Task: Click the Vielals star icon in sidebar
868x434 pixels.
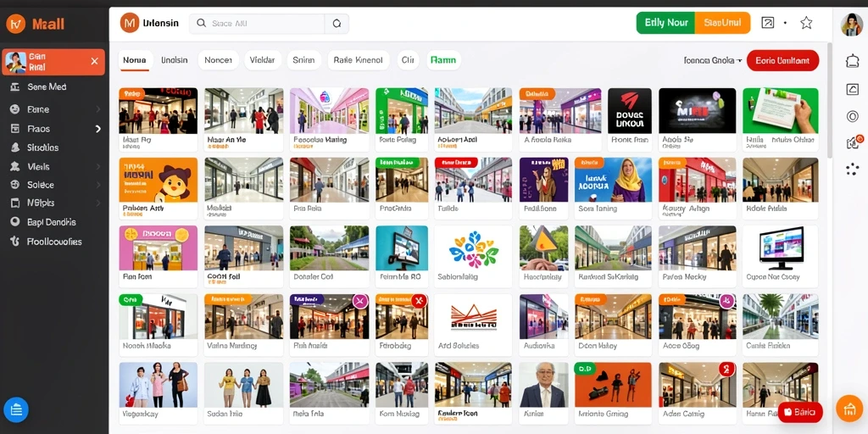Action: click(15, 167)
